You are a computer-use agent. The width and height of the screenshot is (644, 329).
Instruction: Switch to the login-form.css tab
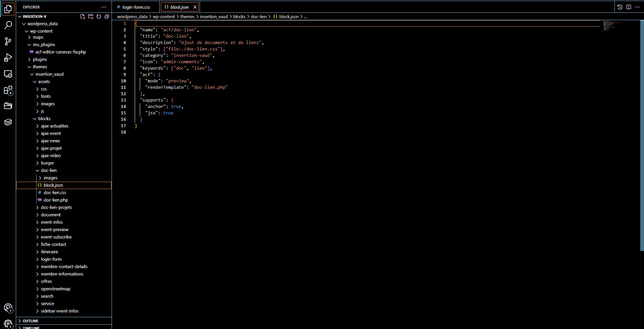[136, 7]
